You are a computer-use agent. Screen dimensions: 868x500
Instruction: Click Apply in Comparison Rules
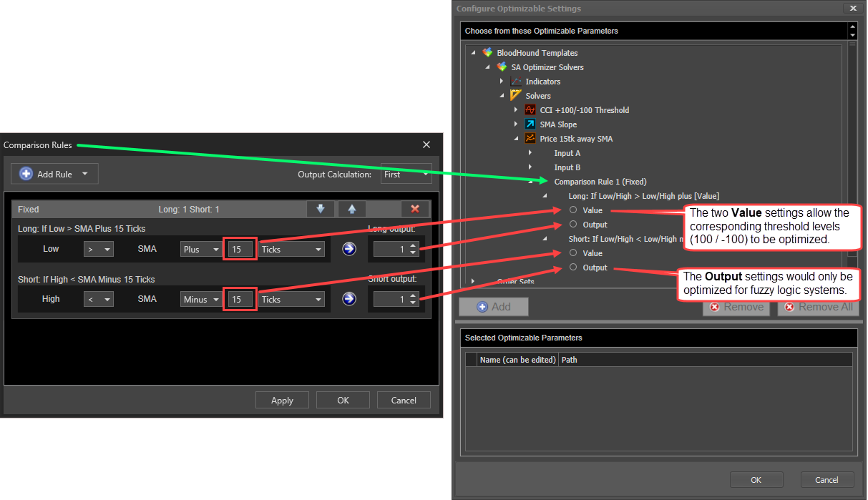point(282,400)
